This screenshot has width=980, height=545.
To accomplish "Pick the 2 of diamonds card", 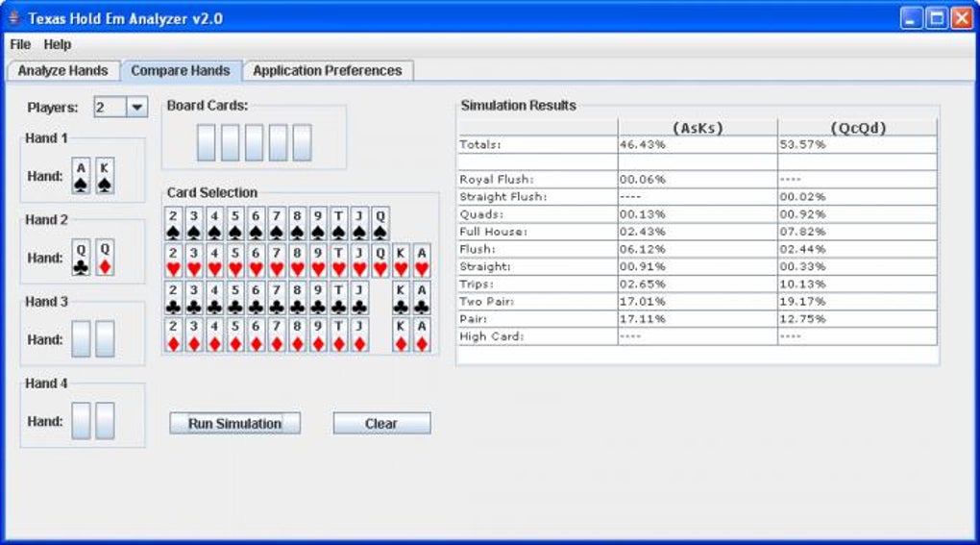I will 173,334.
